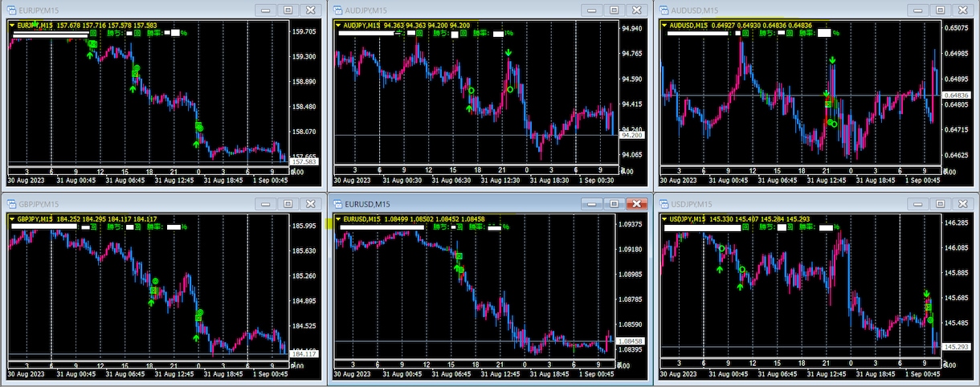Screen dimensions: 980x387
Task: Click the 184.117 current price tag in GBPJPY chart
Action: point(304,354)
